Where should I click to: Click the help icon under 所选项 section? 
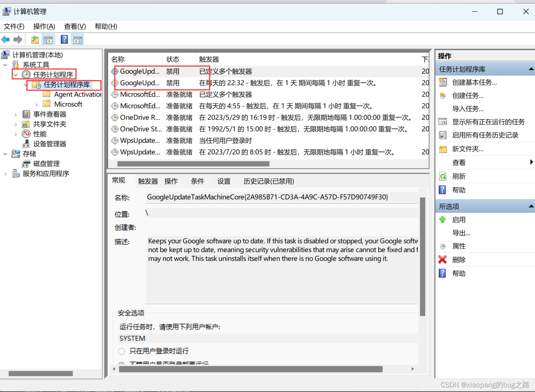pyautogui.click(x=442, y=273)
